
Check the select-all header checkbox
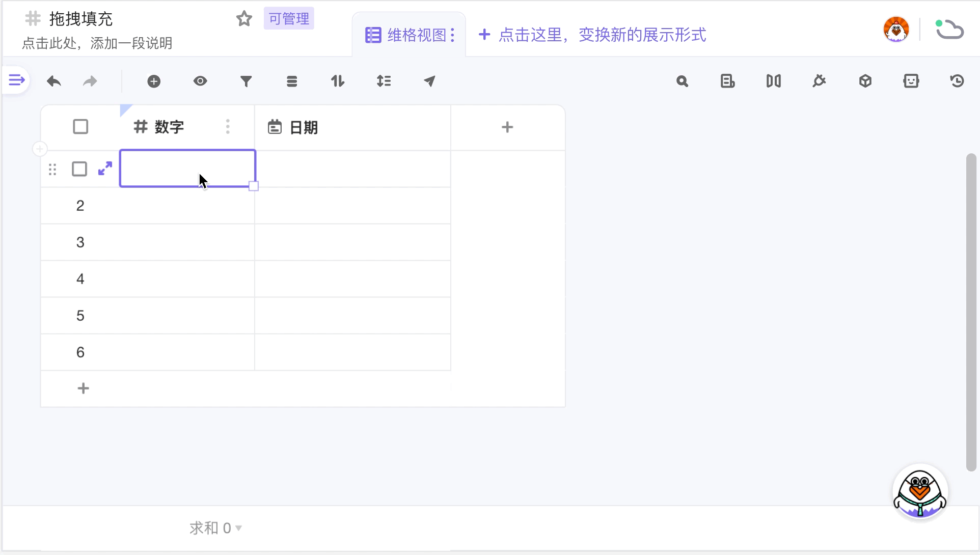[80, 127]
